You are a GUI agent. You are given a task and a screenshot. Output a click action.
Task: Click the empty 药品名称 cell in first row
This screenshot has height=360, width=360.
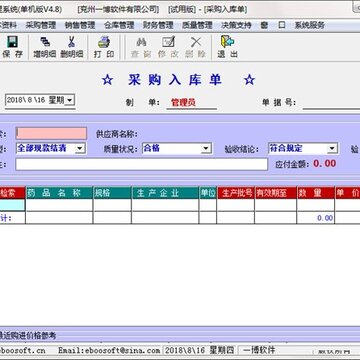59,205
